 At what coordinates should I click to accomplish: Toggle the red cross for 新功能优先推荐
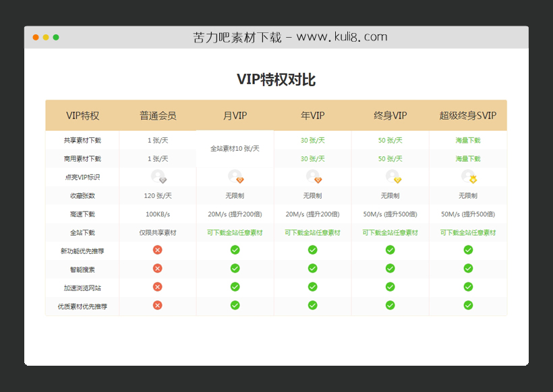click(157, 249)
